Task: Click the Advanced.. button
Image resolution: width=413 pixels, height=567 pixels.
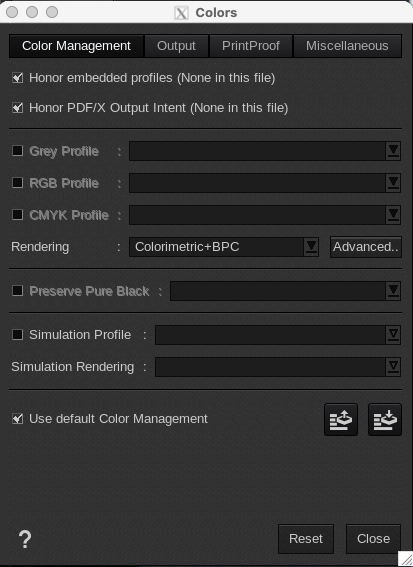Action: (366, 247)
